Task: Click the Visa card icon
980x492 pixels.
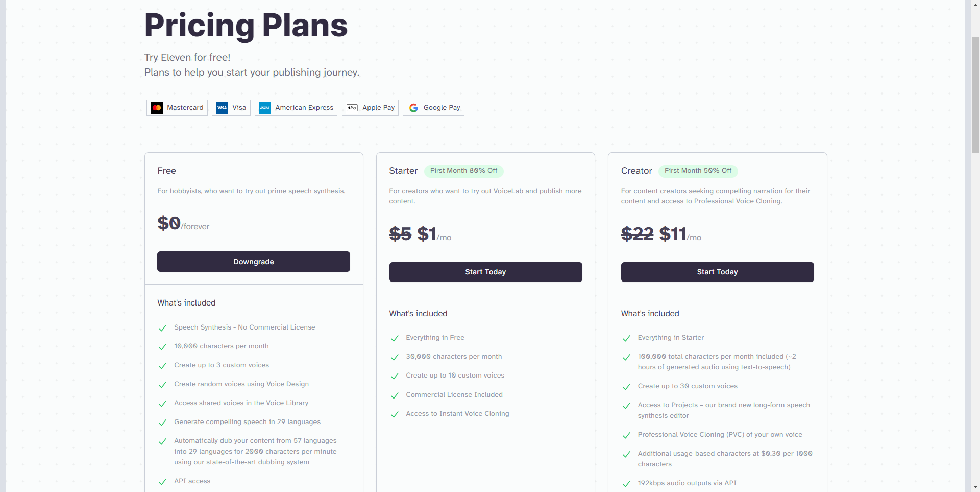Action: tap(222, 108)
